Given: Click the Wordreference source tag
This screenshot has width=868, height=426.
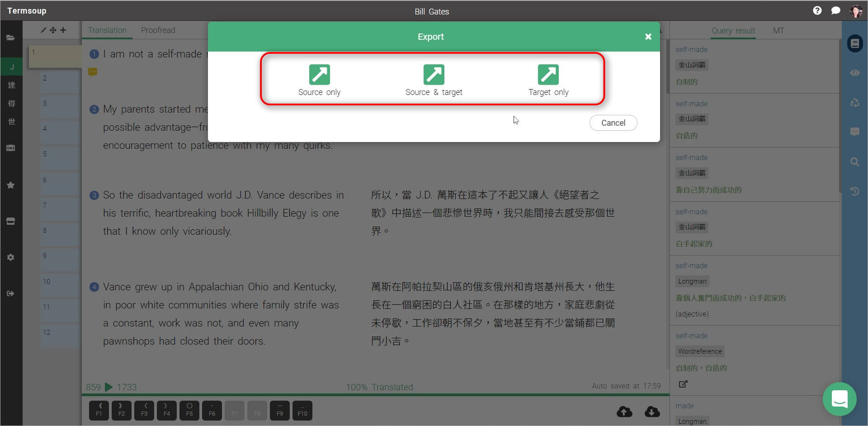Looking at the screenshot, I should [700, 351].
